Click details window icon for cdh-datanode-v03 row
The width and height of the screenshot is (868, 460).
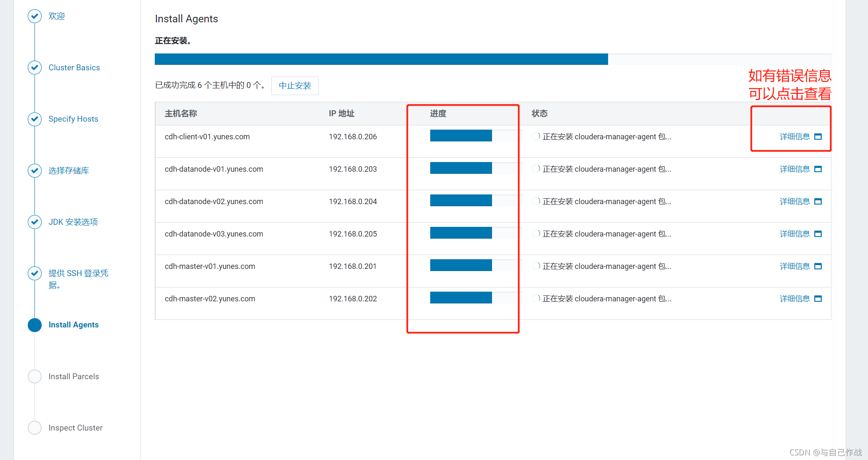(x=818, y=234)
